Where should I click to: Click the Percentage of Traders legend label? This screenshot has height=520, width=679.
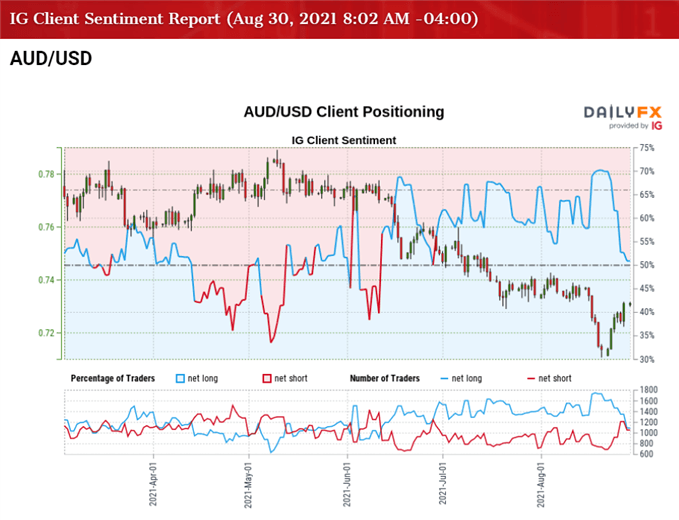113,378
